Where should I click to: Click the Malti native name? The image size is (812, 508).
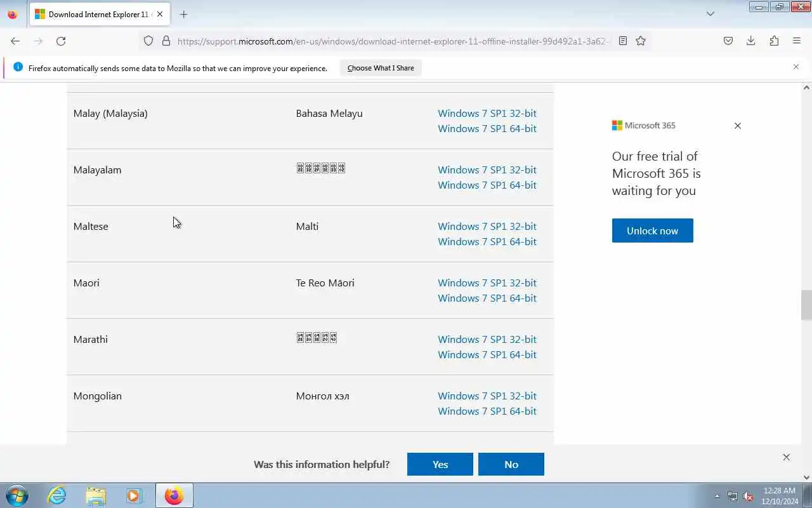[x=307, y=226]
